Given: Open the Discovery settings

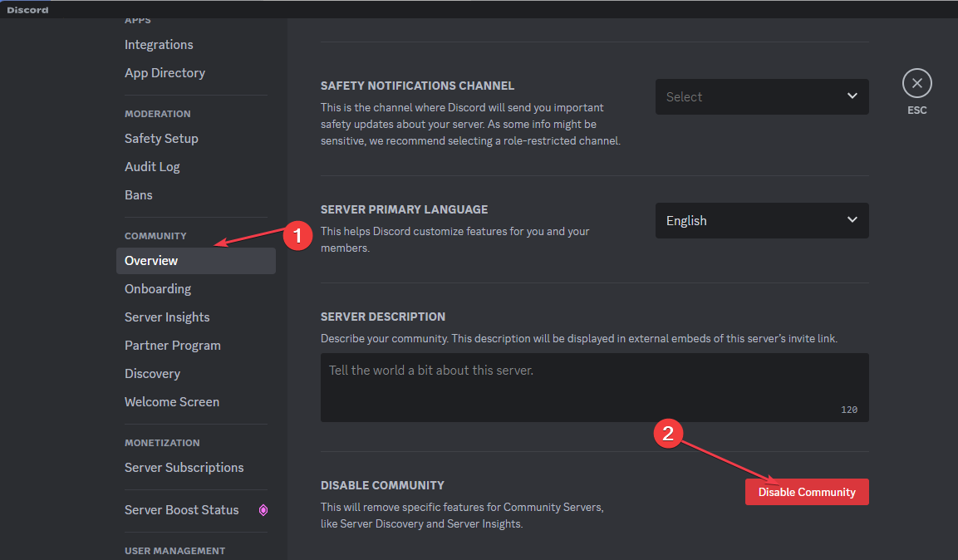Looking at the screenshot, I should [152, 374].
